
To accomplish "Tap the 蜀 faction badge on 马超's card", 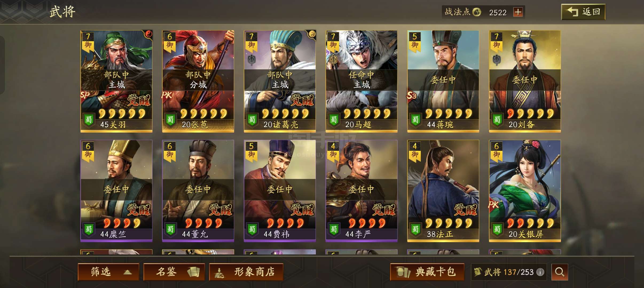I will [333, 119].
